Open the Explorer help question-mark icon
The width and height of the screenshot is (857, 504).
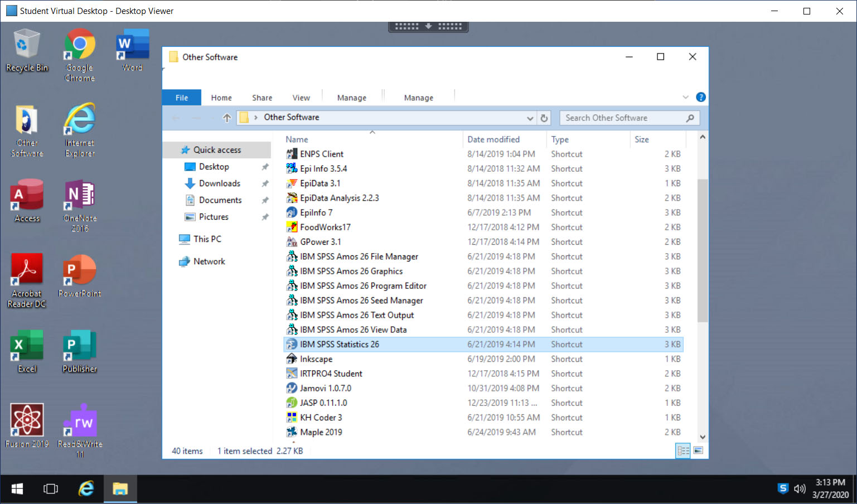(x=701, y=97)
